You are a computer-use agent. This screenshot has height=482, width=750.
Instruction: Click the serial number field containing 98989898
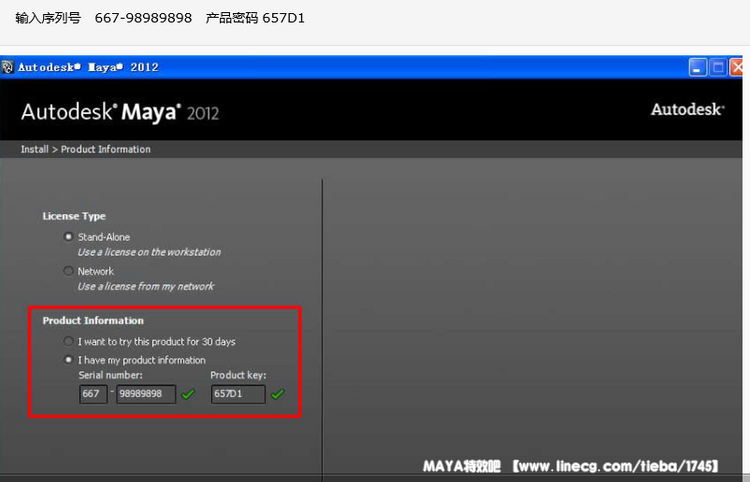click(146, 394)
